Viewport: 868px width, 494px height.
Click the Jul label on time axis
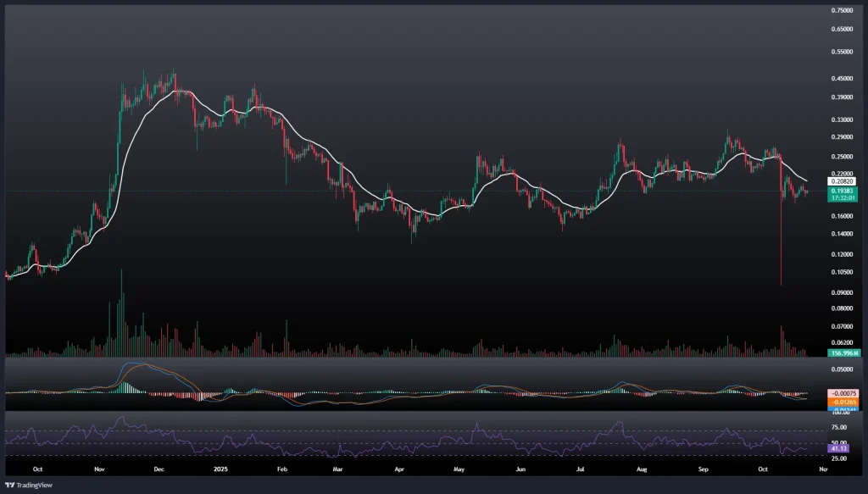tap(581, 468)
